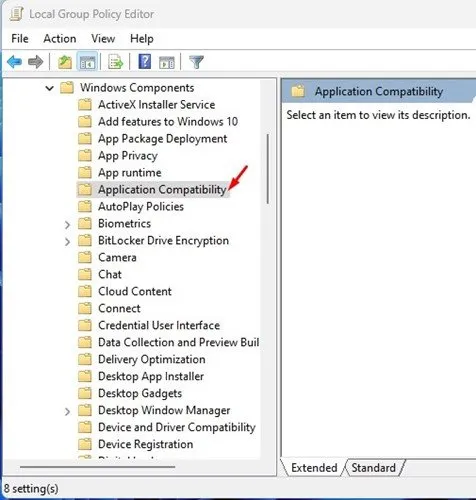Click the tree pane horizontal scrollbar
This screenshot has height=500, width=476.
[x=97, y=467]
